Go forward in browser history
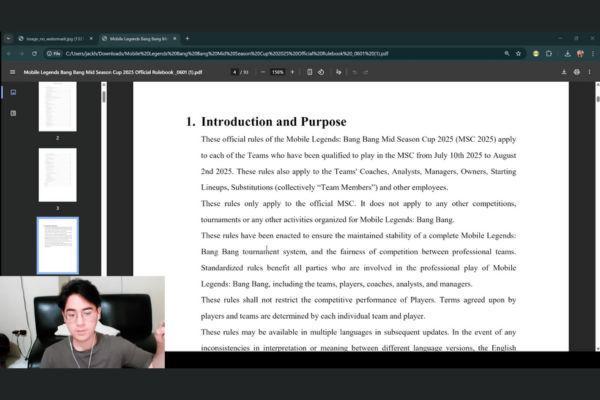The image size is (600, 400). [x=21, y=54]
